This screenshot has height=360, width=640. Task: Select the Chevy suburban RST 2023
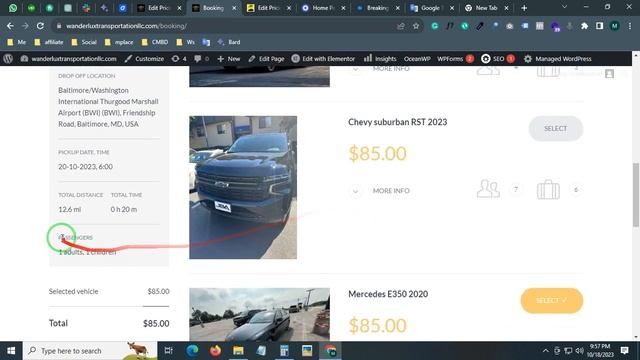pos(556,128)
